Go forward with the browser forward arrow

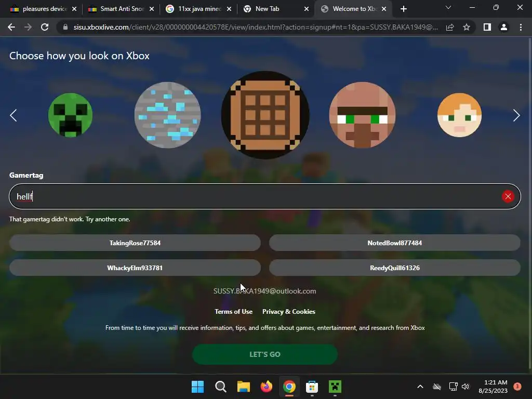pos(28,27)
